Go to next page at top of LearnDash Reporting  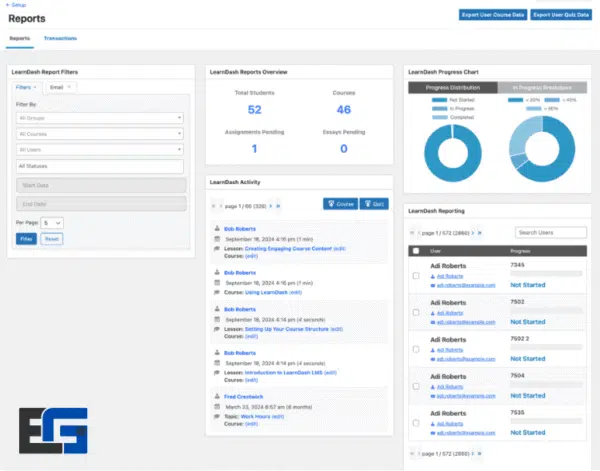tap(473, 233)
